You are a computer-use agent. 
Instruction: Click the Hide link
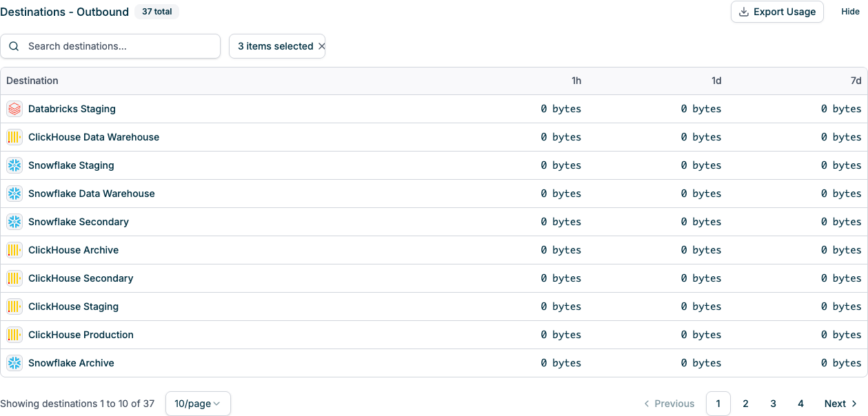coord(850,12)
